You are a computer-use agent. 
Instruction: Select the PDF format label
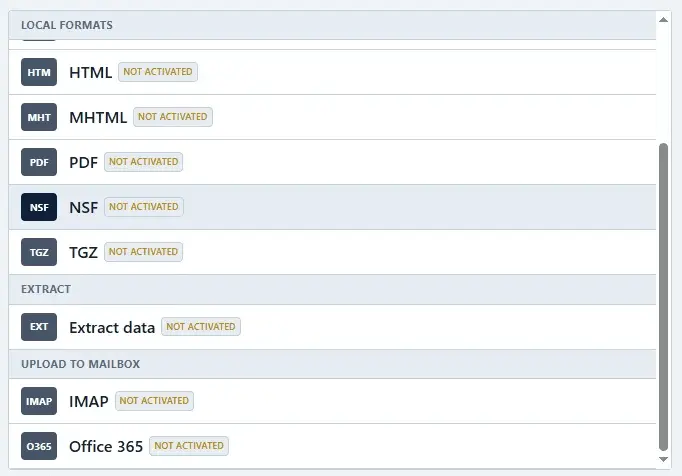coord(84,163)
